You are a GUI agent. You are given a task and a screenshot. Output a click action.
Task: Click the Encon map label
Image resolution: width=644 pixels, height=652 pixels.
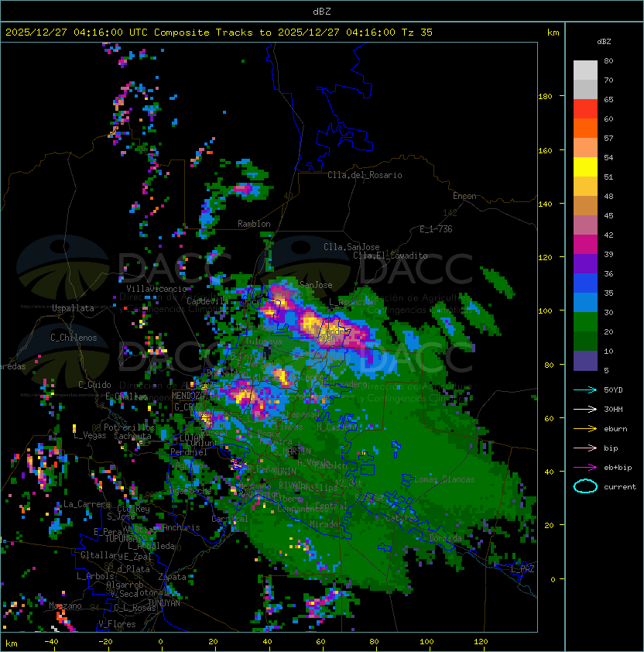coord(464,196)
